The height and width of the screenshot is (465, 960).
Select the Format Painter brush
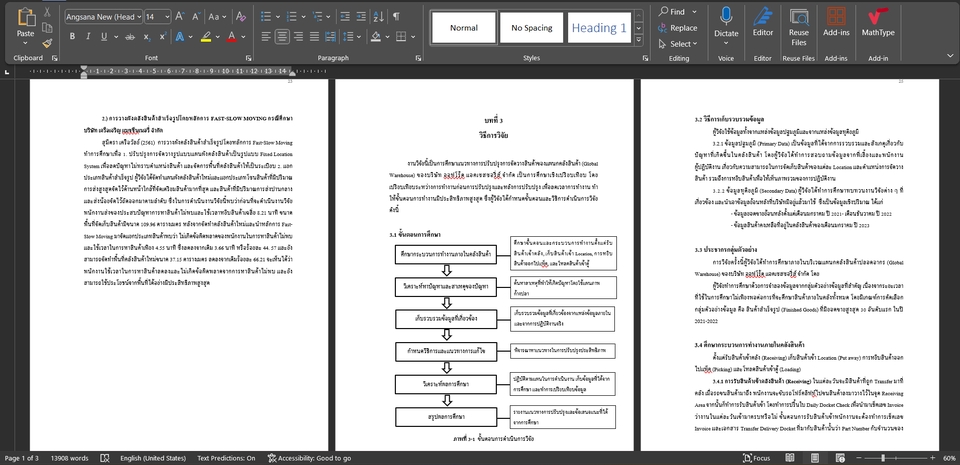(47, 43)
